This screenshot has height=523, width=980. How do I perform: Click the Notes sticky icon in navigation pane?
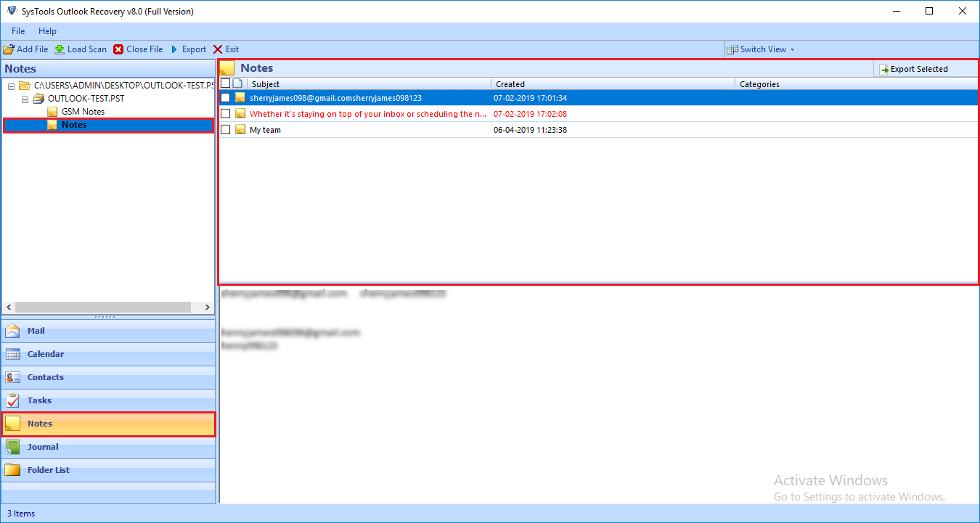(x=13, y=424)
